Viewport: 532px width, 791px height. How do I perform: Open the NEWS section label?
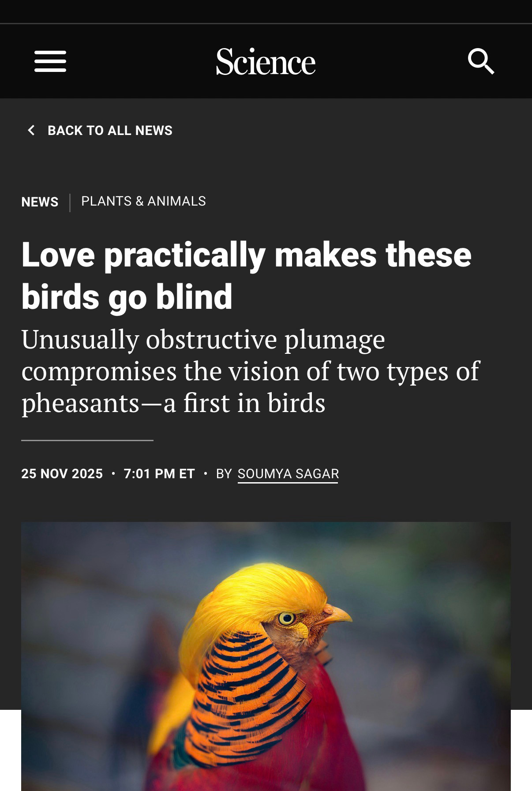tap(40, 202)
